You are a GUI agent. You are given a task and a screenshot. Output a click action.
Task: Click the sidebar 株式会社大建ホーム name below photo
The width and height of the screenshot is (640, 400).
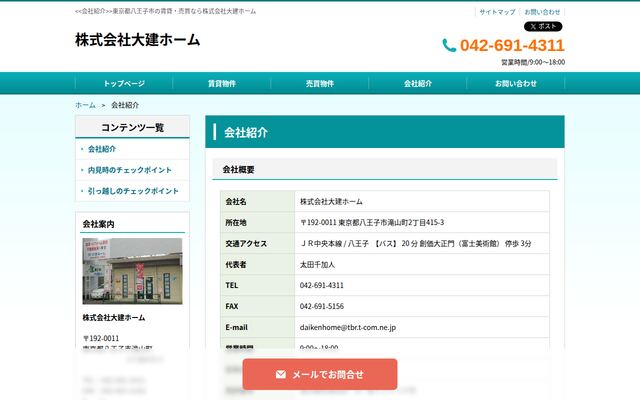[113, 318]
